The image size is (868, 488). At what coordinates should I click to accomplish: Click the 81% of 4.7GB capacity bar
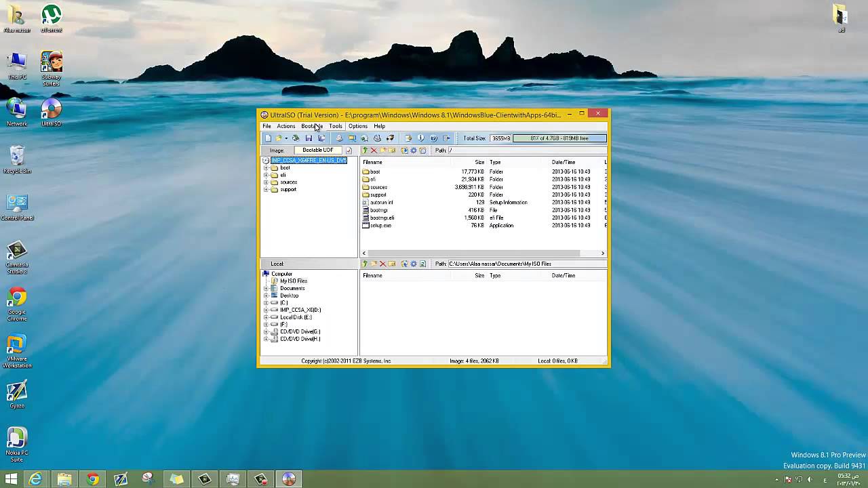[559, 138]
